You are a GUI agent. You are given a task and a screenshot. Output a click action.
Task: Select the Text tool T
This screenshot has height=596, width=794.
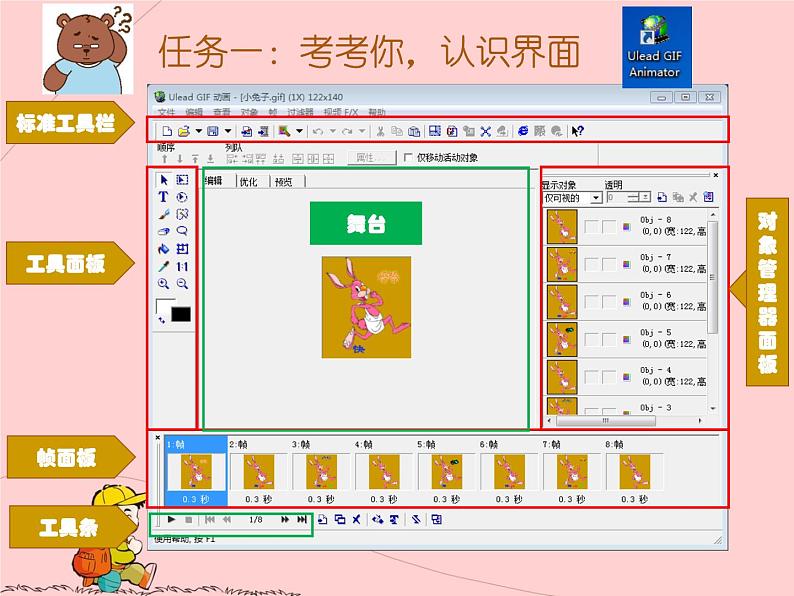[x=163, y=197]
